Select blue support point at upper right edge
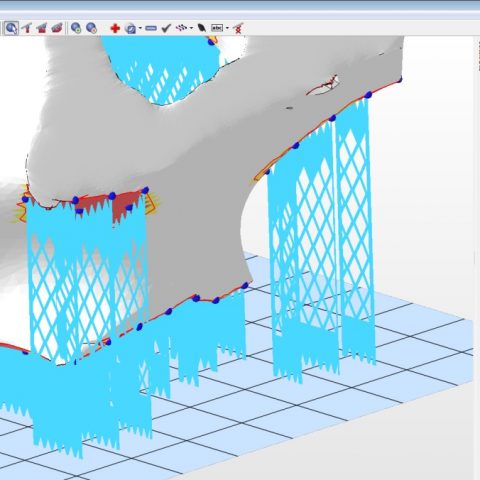 (368, 95)
